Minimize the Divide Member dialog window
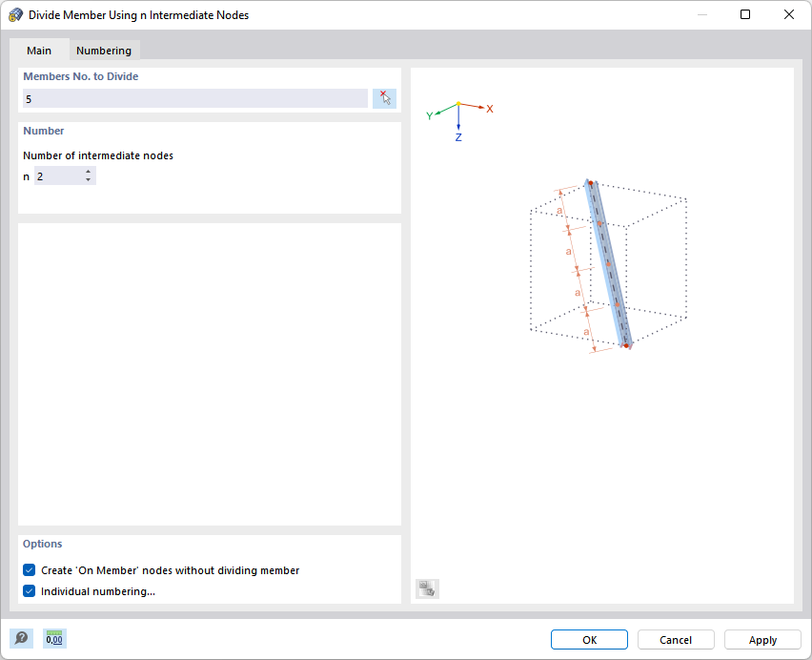Image resolution: width=812 pixels, height=660 pixels. click(702, 14)
